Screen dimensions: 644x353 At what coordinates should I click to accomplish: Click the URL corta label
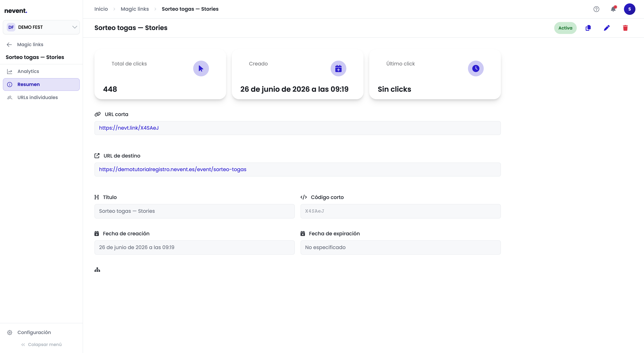(x=116, y=114)
